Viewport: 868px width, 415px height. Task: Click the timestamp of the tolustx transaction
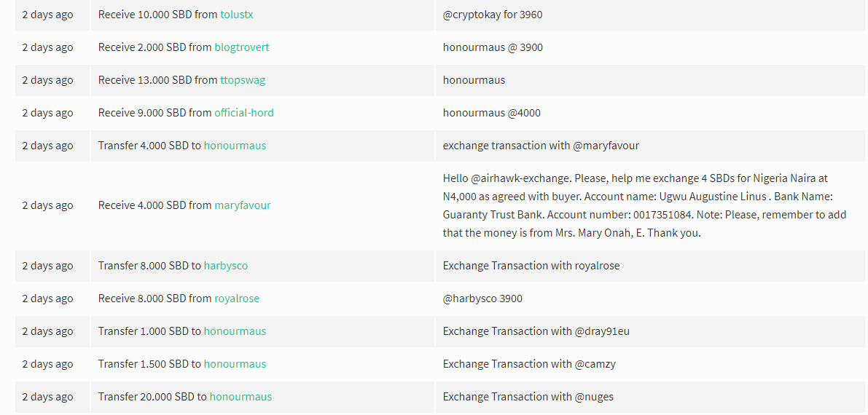(47, 15)
